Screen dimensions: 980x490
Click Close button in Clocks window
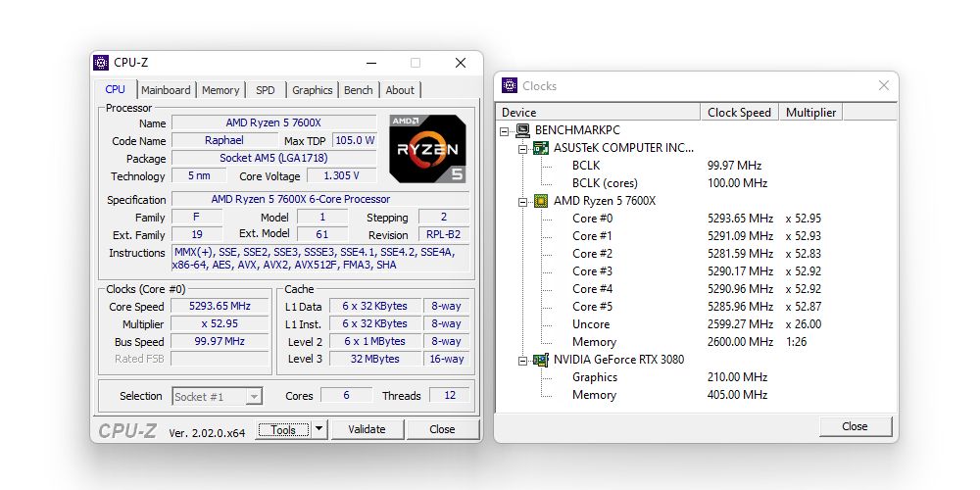point(855,426)
